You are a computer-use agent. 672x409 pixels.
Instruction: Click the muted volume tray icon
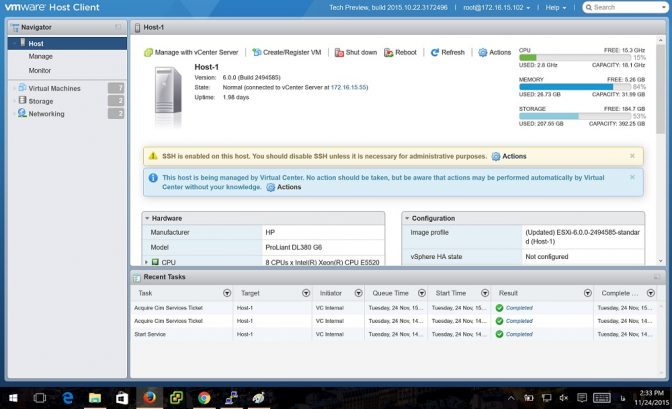[x=564, y=398]
